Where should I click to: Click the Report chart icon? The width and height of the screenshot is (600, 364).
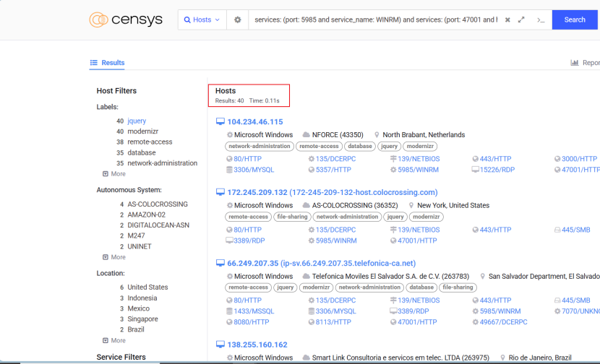[575, 63]
